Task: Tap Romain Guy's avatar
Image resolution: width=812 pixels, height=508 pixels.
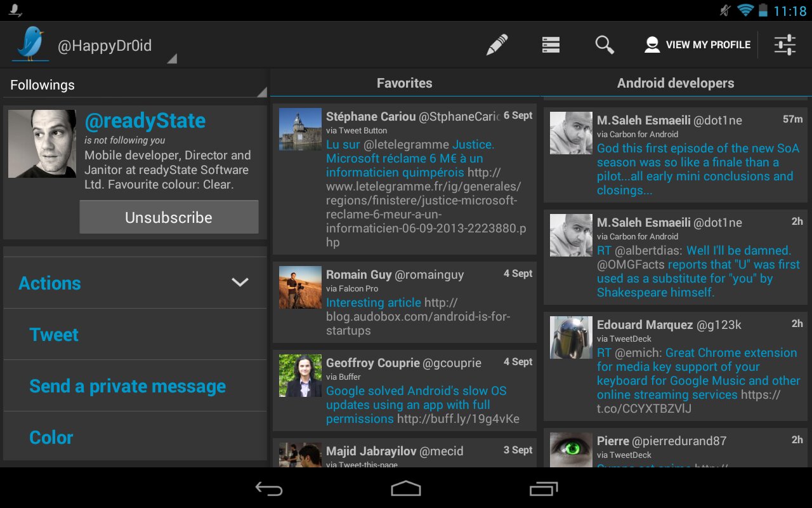Action: tap(300, 288)
